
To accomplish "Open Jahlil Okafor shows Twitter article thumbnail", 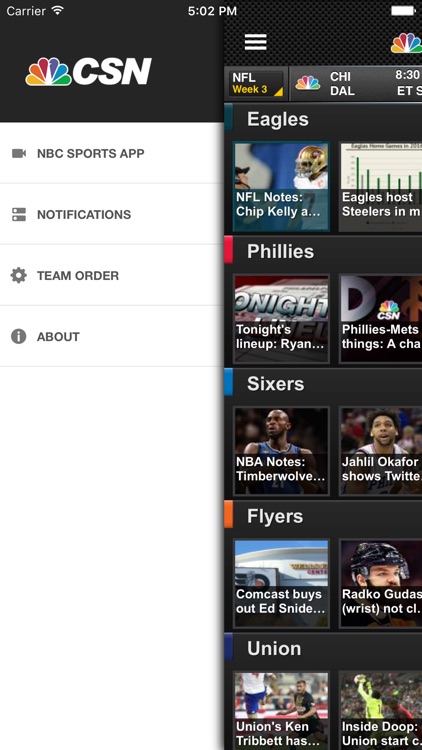I will click(x=381, y=451).
